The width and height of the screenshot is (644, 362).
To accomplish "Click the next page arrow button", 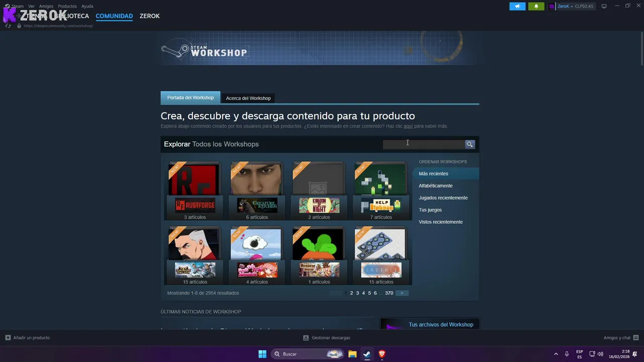I will (402, 293).
